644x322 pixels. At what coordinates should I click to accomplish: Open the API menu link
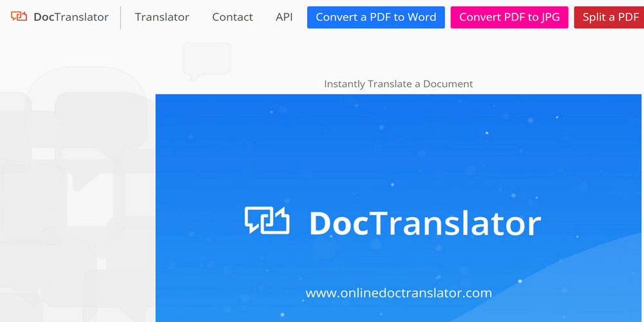[x=284, y=17]
